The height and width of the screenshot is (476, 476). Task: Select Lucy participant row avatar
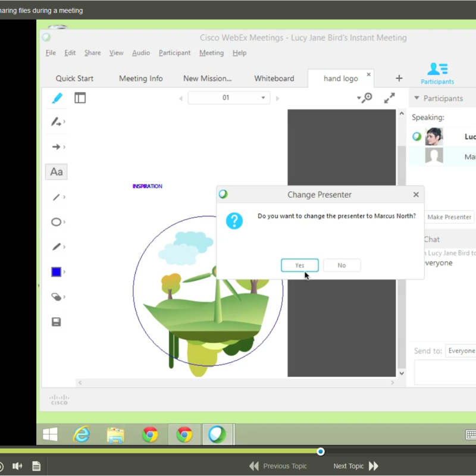(434, 137)
